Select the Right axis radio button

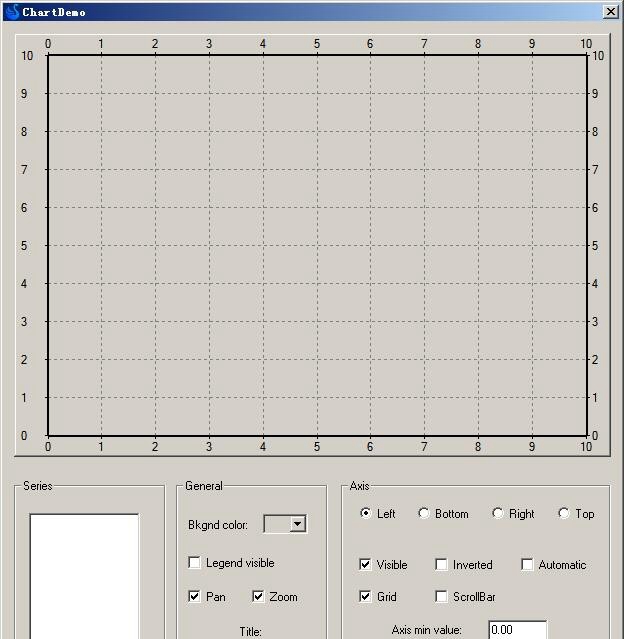[x=498, y=513]
